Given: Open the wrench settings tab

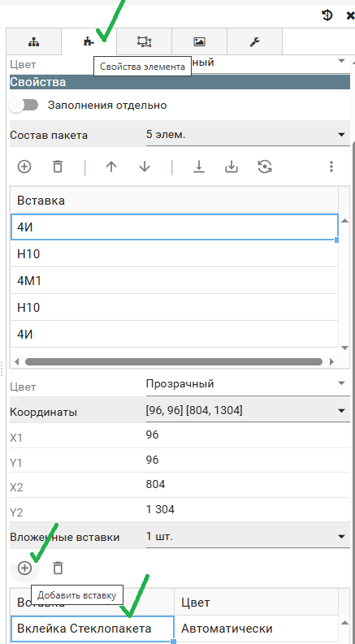Looking at the screenshot, I should [x=254, y=41].
